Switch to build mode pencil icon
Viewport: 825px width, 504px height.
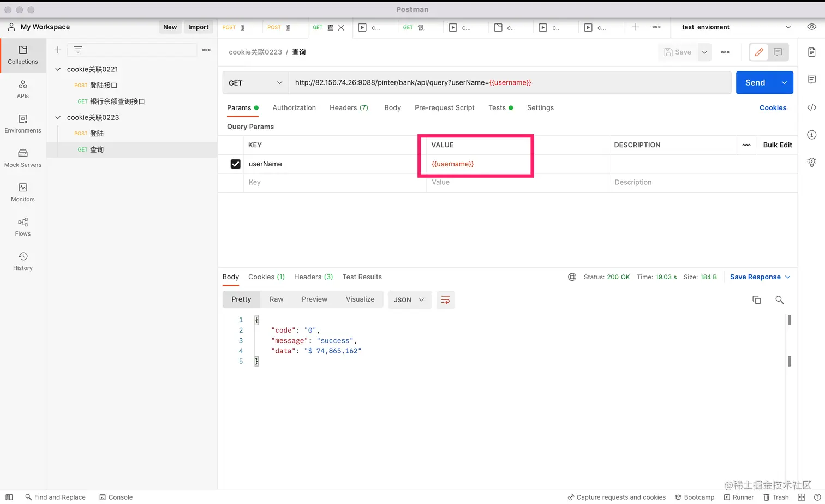[x=759, y=52]
